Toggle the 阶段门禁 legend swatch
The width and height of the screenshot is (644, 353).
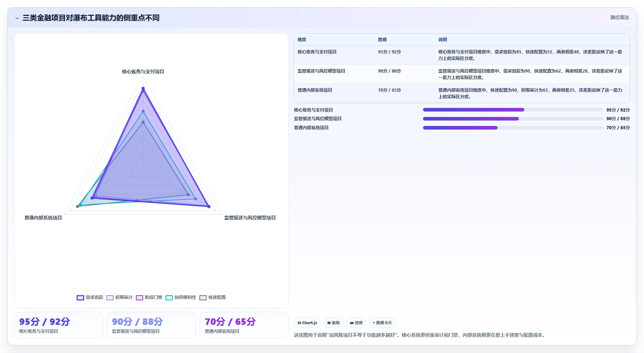pos(140,298)
